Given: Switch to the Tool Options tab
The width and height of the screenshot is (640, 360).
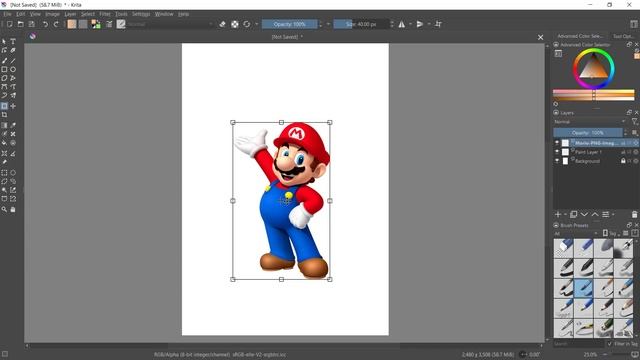Looking at the screenshot, I should click(x=623, y=36).
